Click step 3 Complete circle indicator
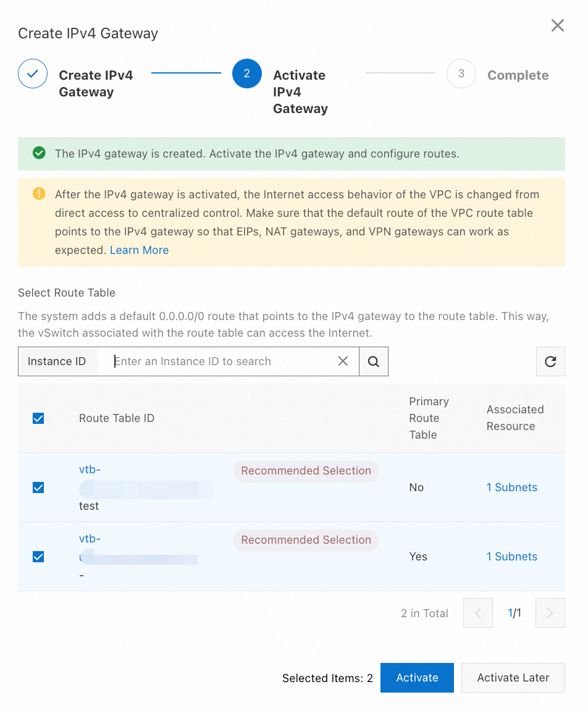This screenshot has width=588, height=713. tap(461, 74)
